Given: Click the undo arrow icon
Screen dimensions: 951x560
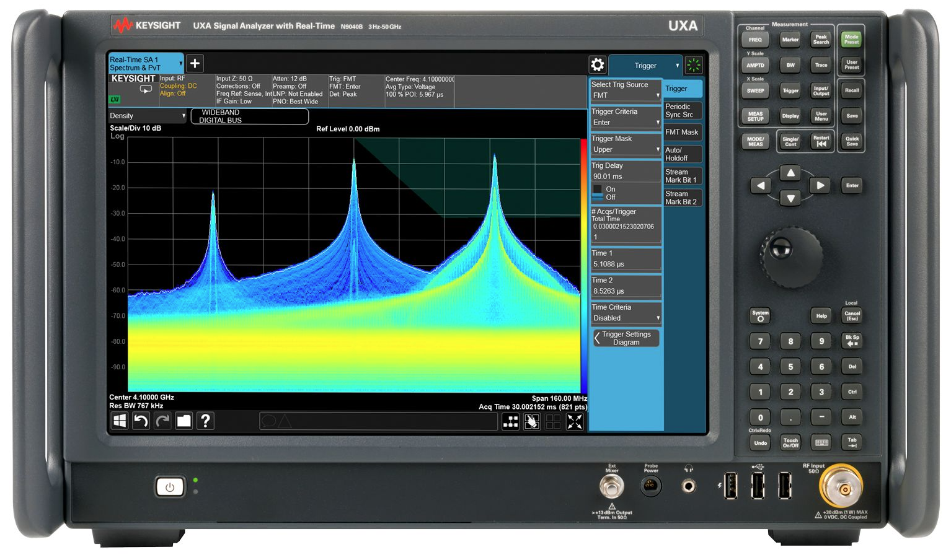Looking at the screenshot, I should click(141, 421).
